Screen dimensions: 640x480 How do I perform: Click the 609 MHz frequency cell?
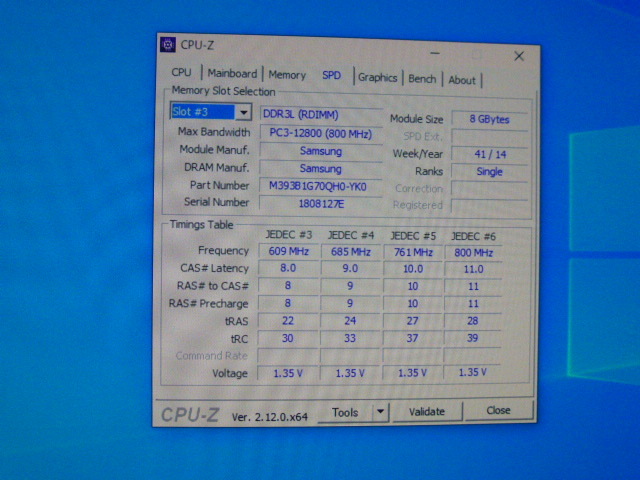click(x=289, y=251)
